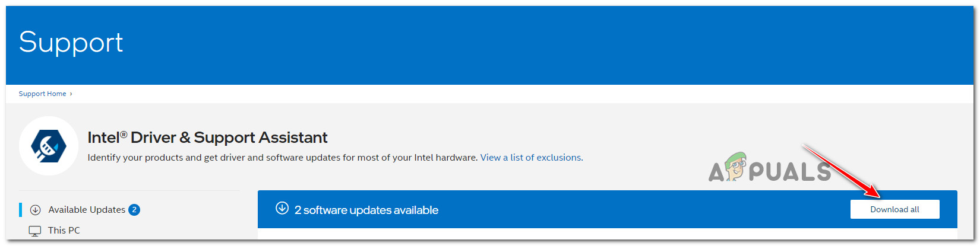
Task: Click the blue badge showing 2 updates
Action: click(134, 210)
